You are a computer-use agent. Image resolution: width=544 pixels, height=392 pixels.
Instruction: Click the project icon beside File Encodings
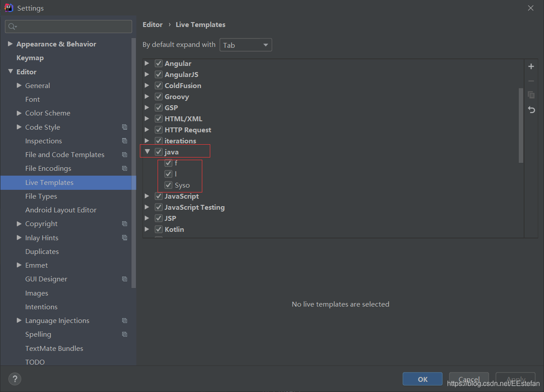pyautogui.click(x=125, y=168)
